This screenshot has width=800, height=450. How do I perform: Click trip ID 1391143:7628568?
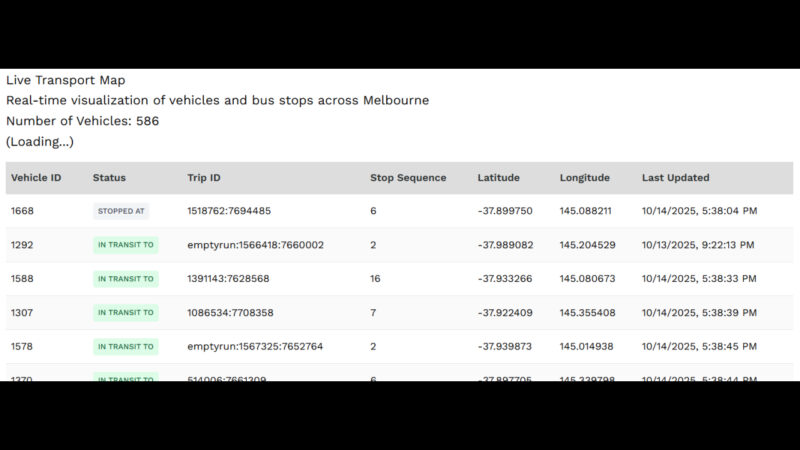[228, 279]
